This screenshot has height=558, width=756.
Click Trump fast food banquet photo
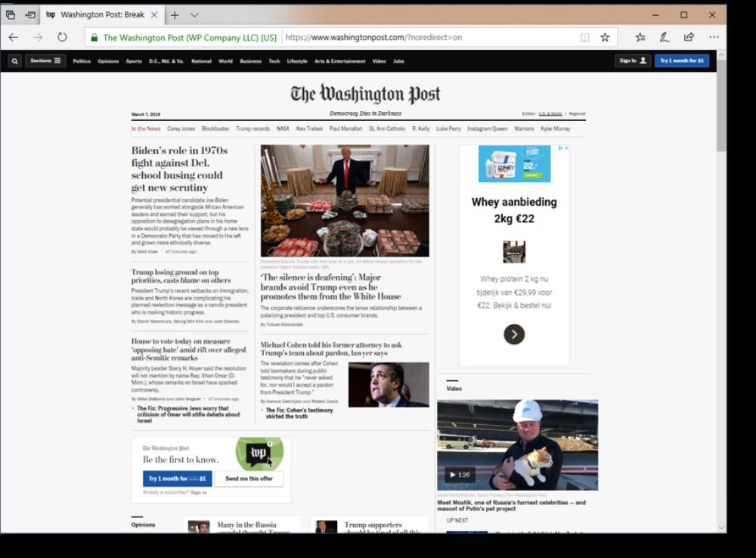click(345, 200)
